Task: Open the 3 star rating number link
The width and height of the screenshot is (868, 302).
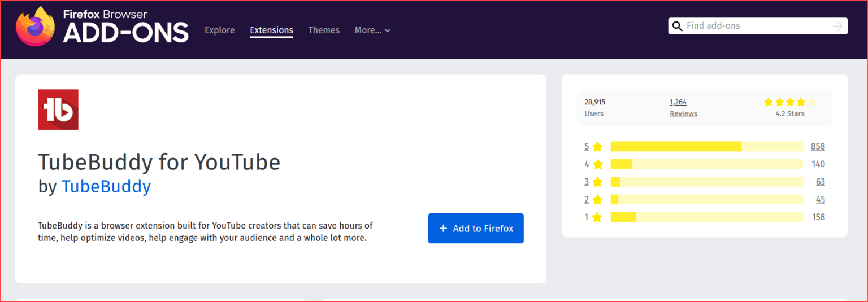Action: [x=587, y=182]
